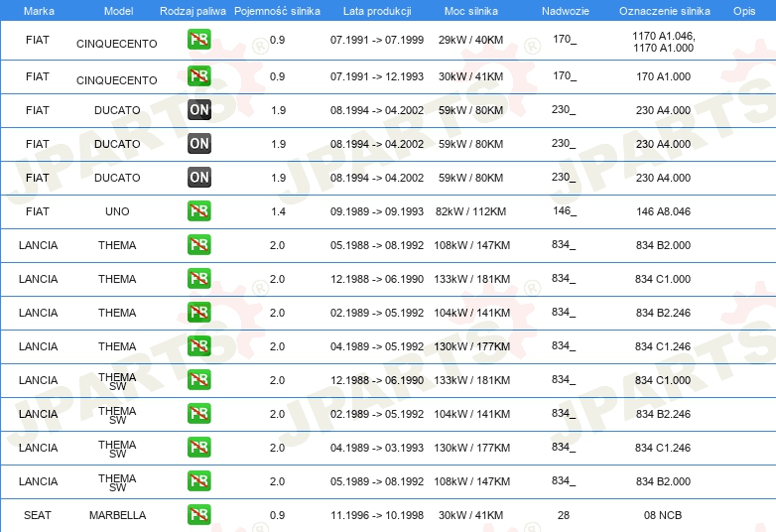Click production years 07.1991 -> 12.1993

[377, 76]
